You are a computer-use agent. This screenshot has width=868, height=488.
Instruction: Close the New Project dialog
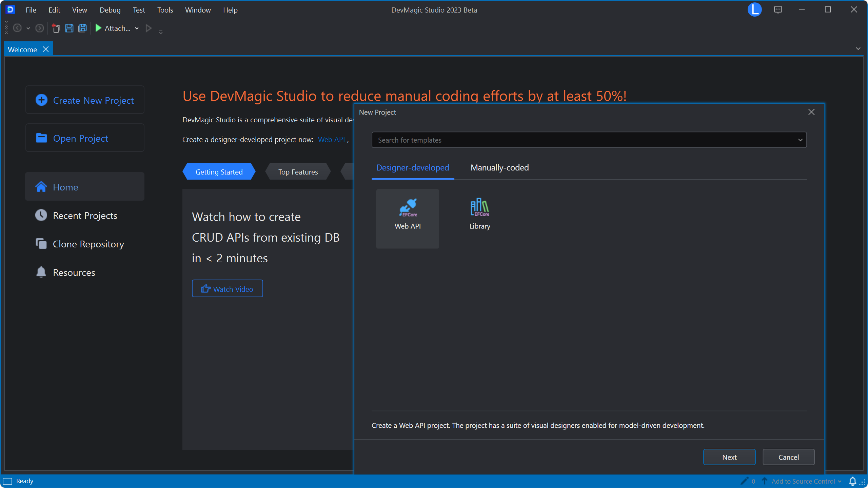[x=811, y=112]
